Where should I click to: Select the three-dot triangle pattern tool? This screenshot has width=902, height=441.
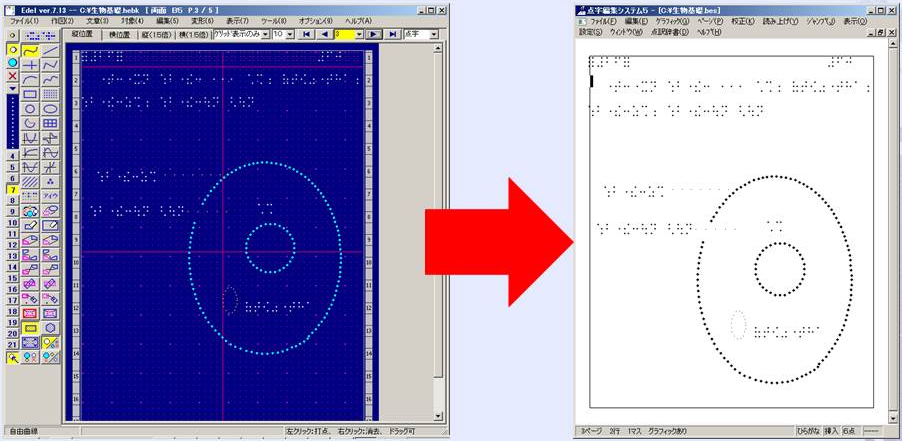(51, 182)
